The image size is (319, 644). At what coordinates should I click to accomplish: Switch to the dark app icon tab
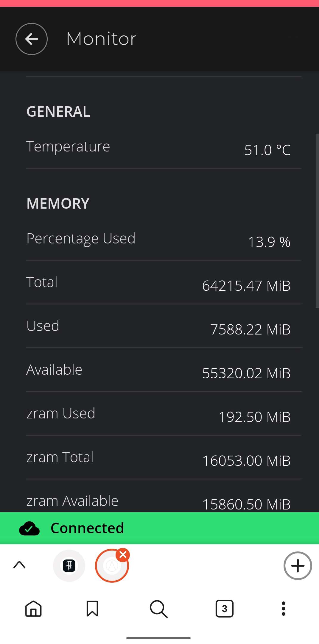click(x=69, y=565)
